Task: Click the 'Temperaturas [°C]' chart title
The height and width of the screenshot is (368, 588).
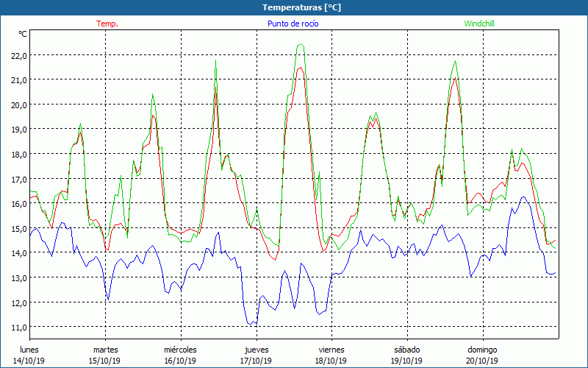Action: point(301,7)
